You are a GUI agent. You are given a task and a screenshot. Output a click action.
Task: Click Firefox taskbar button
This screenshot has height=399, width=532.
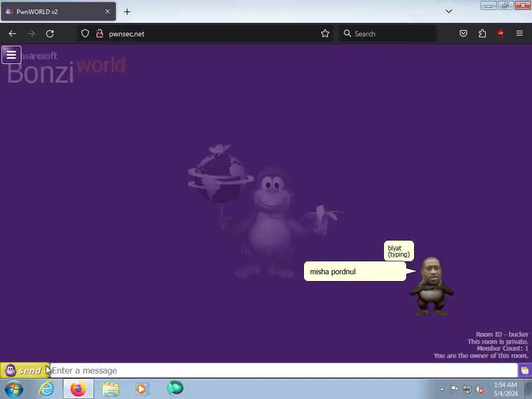[78, 389]
